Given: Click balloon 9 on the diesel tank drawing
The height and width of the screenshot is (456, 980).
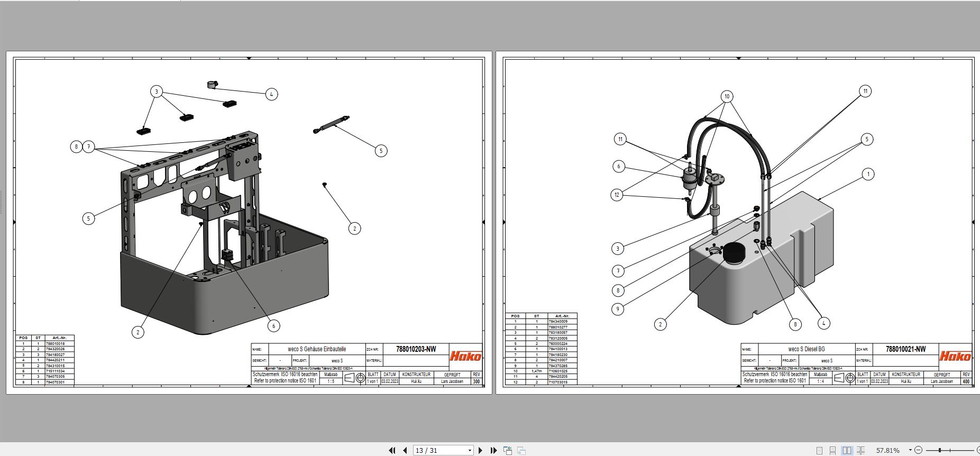Looking at the screenshot, I should (618, 309).
